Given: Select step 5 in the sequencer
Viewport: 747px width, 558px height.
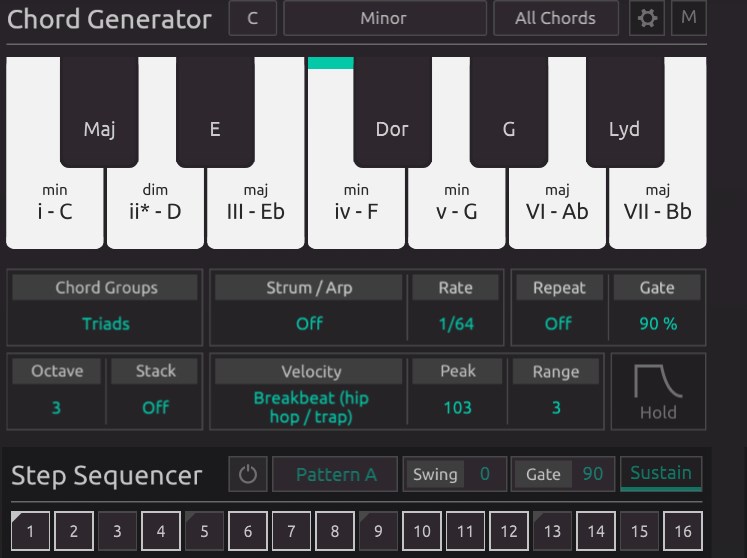Looking at the screenshot, I should tap(205, 531).
